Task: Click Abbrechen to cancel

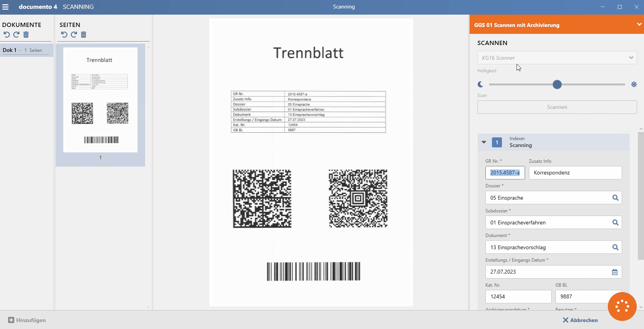Action: (x=580, y=320)
